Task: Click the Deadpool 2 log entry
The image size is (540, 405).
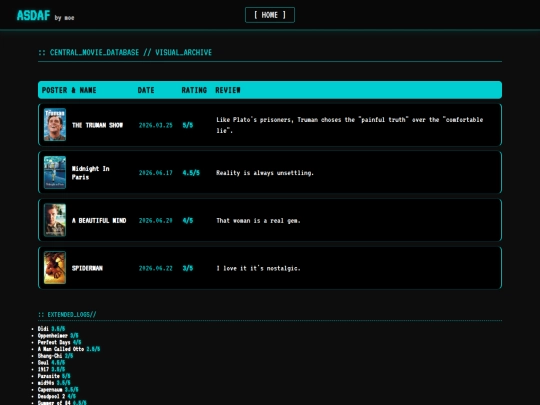Action: [x=57, y=396]
